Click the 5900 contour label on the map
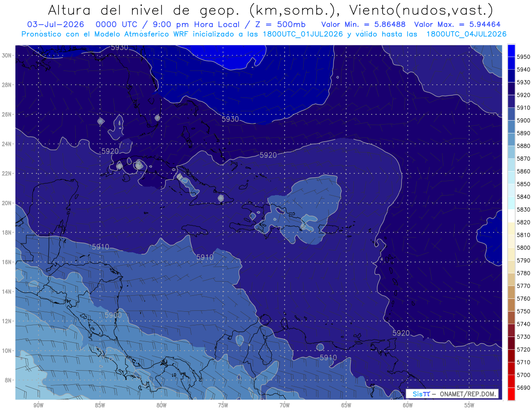The image size is (532, 411). click(x=113, y=315)
